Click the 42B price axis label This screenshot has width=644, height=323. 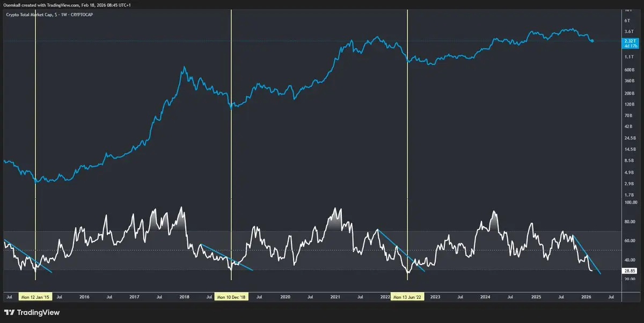(628, 127)
